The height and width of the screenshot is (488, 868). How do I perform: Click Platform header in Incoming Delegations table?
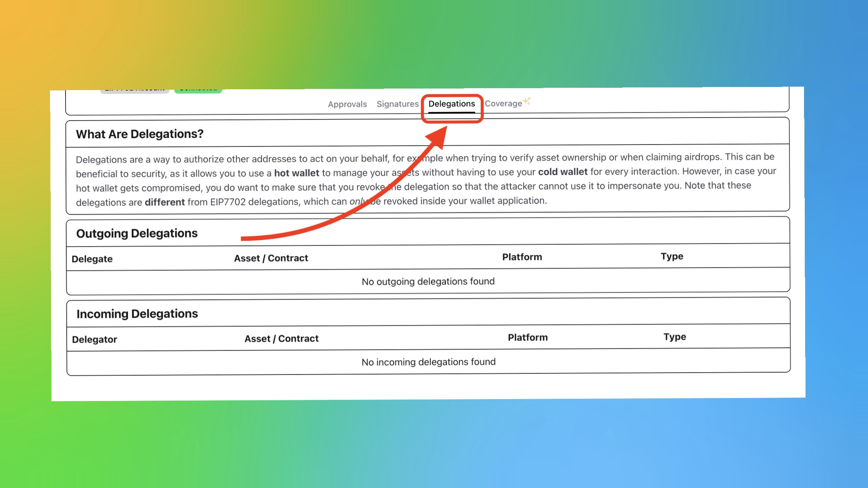coord(527,337)
